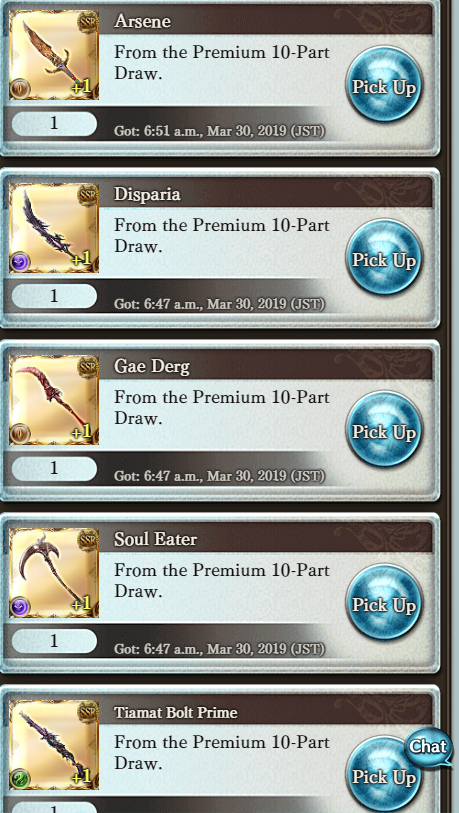Click the Soul Eater scythe icon

point(54,572)
